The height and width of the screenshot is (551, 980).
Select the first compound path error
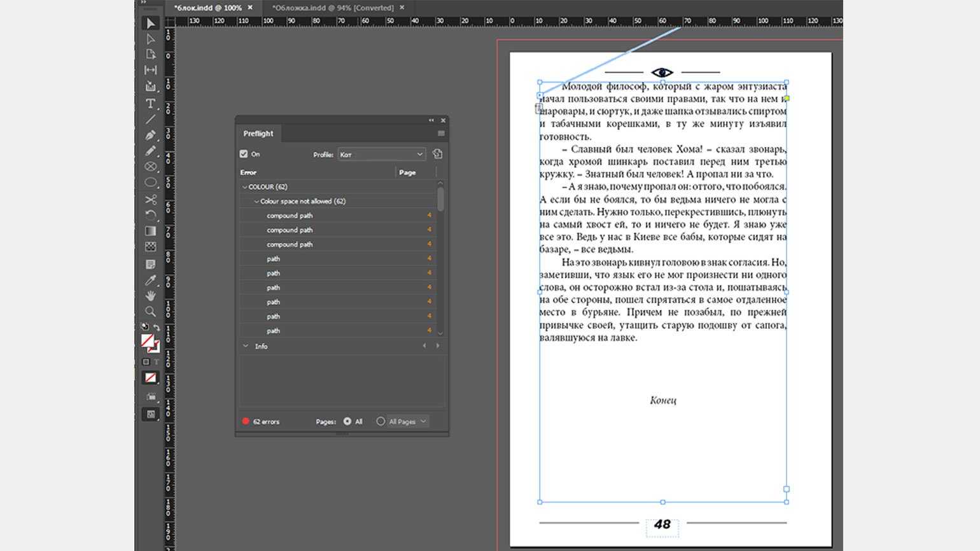pos(290,216)
